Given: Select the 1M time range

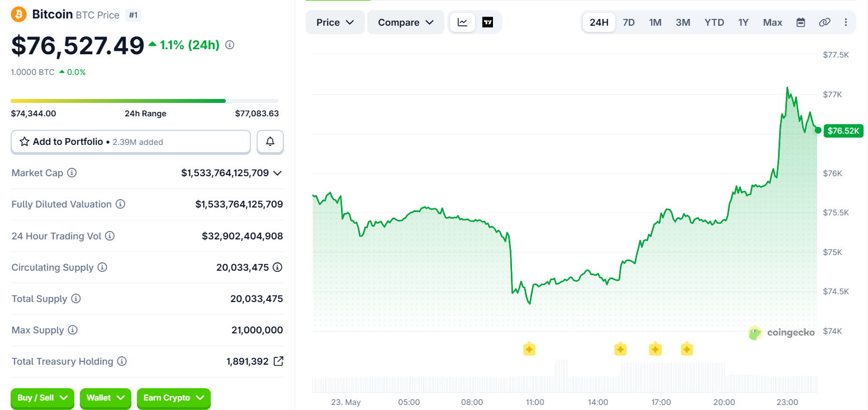Looking at the screenshot, I should click(x=655, y=22).
